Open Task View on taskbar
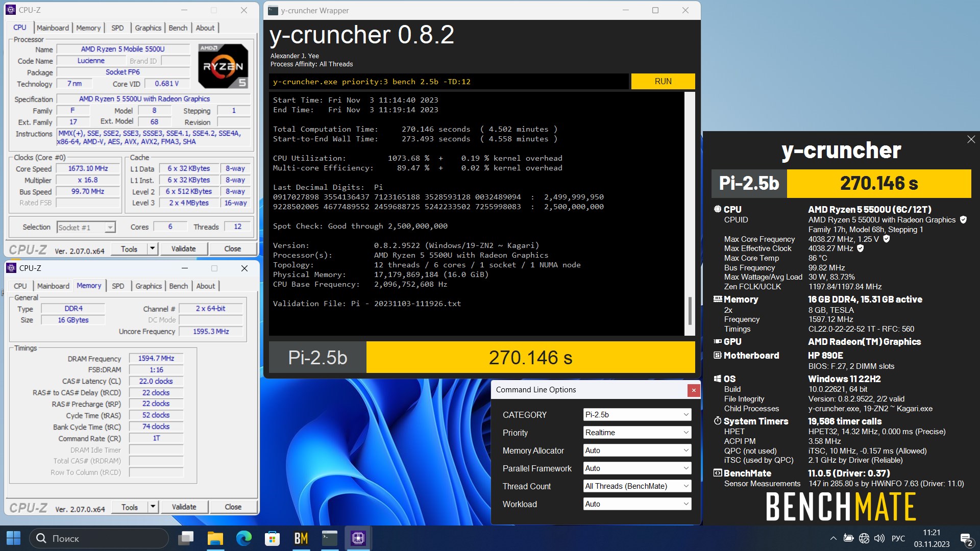This screenshot has width=980, height=551. pos(186,538)
